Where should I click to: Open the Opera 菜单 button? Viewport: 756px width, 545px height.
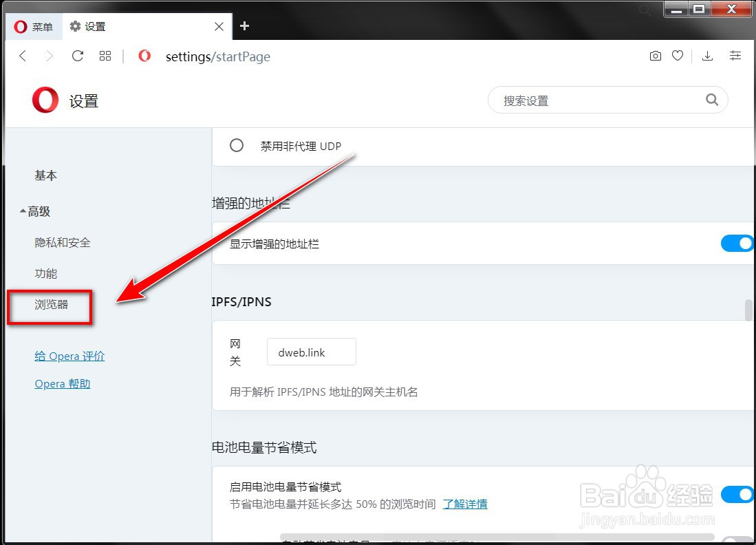[x=33, y=27]
